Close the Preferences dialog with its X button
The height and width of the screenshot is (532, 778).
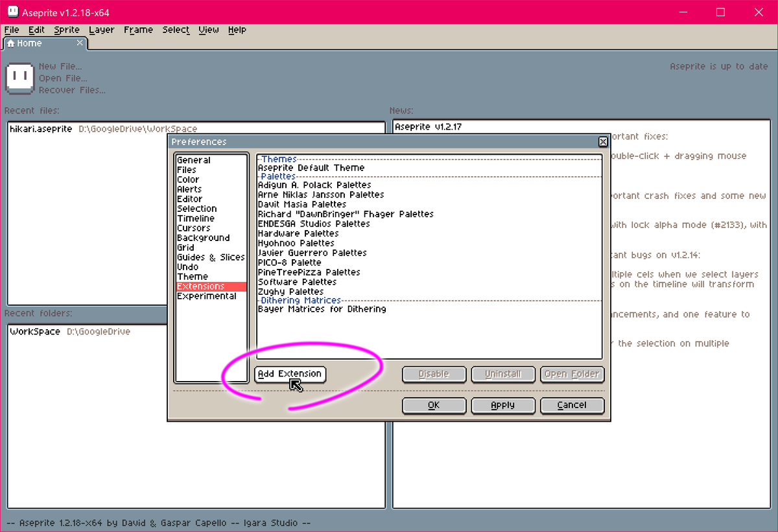(x=602, y=141)
